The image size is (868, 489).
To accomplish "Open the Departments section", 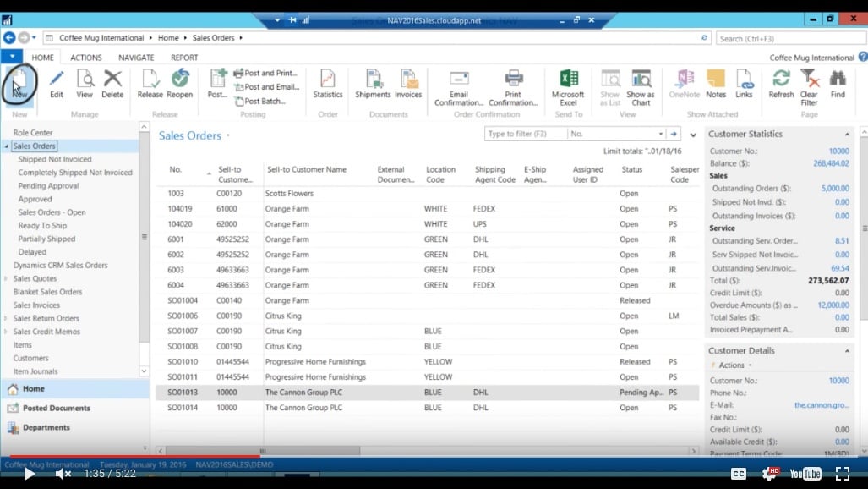I will coord(46,427).
